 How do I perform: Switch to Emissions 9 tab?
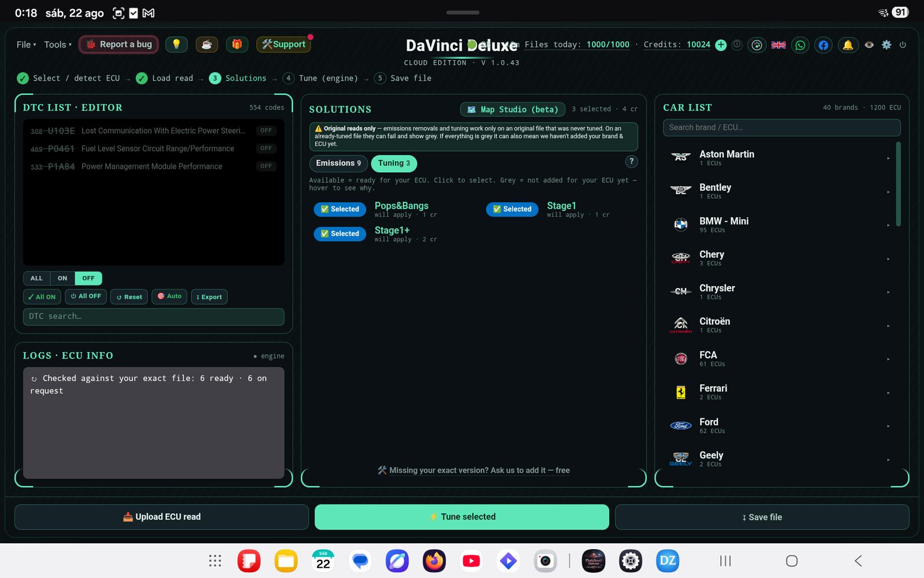[x=338, y=163]
